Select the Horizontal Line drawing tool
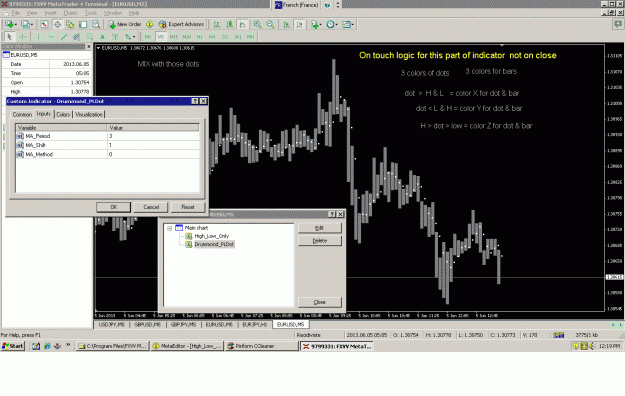The height and width of the screenshot is (396, 625). point(51,37)
